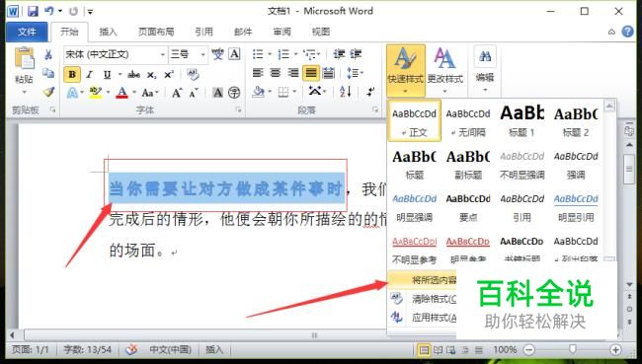Open 快速样式 Quick Styles gallery button
The height and width of the screenshot is (364, 642).
click(405, 70)
